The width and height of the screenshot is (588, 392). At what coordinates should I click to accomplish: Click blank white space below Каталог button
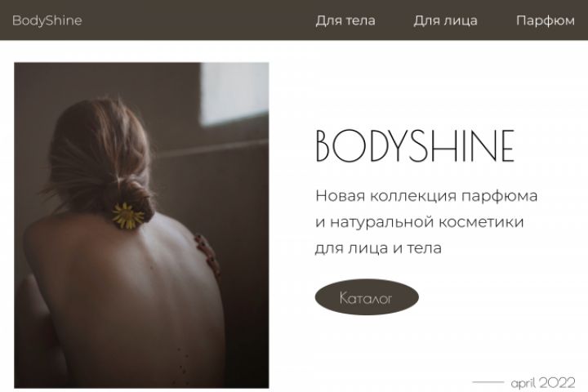375,349
